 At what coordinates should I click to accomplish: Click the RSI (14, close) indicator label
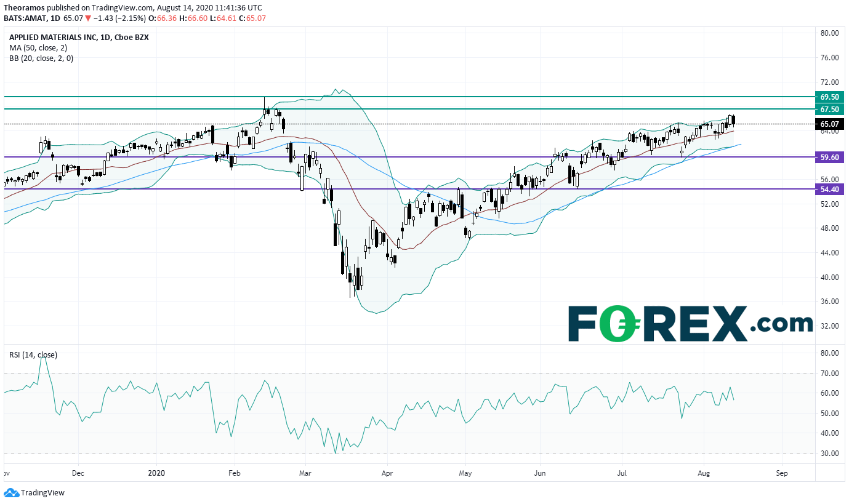33,355
